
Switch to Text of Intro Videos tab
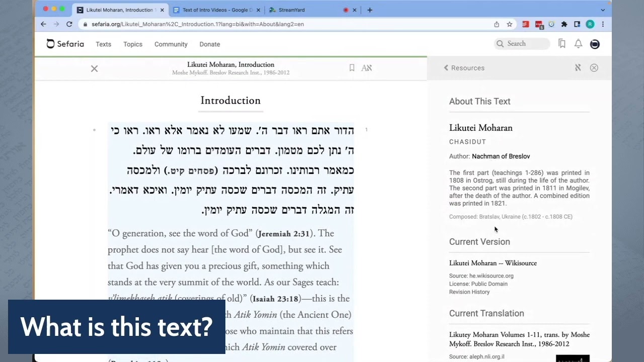tap(217, 10)
